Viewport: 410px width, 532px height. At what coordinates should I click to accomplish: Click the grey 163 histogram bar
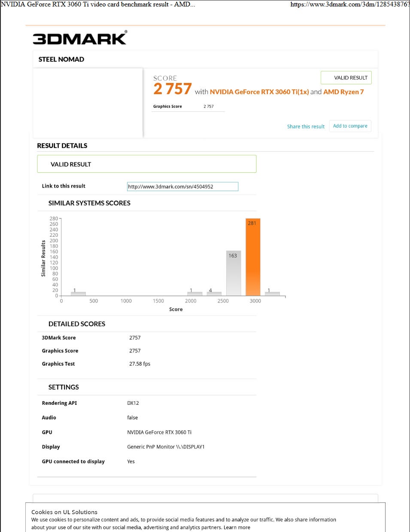(234, 273)
